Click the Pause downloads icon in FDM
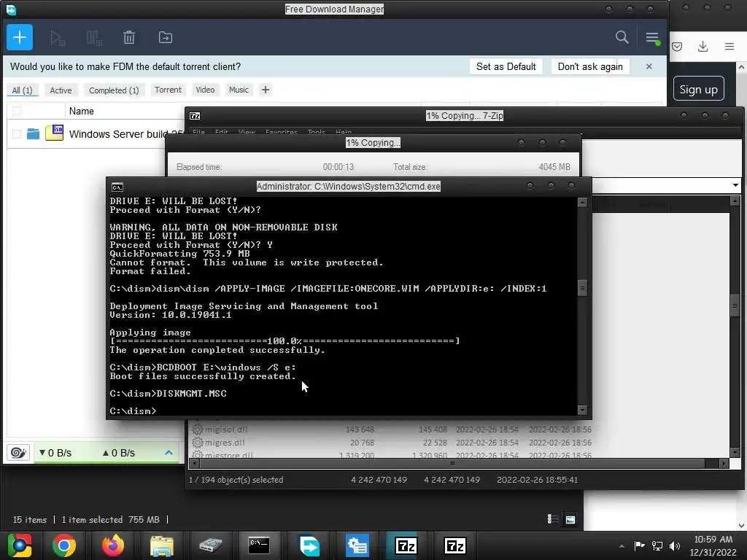Viewport: 747px width, 560px height. tap(94, 38)
